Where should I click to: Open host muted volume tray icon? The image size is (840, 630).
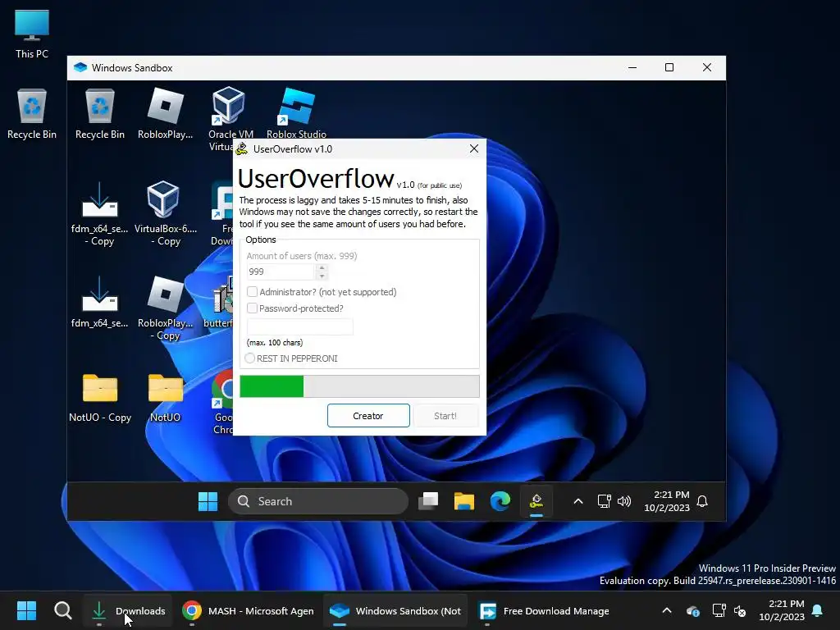pos(740,610)
